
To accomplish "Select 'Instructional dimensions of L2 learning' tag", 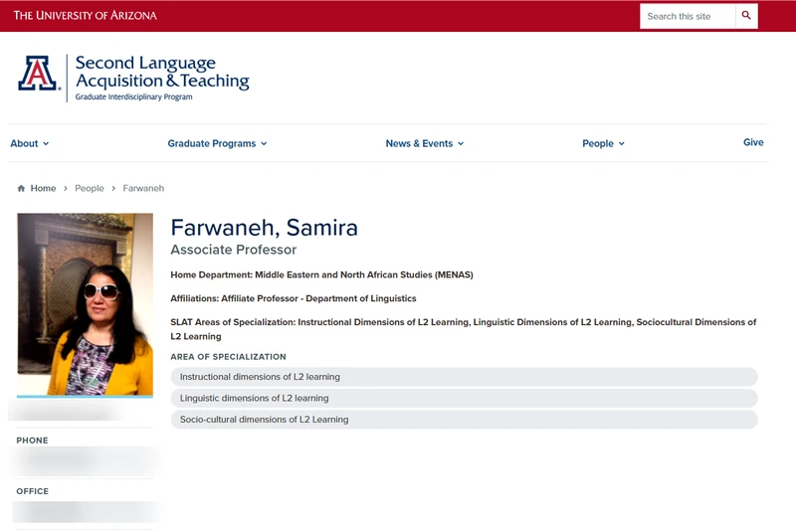I will tap(464, 377).
